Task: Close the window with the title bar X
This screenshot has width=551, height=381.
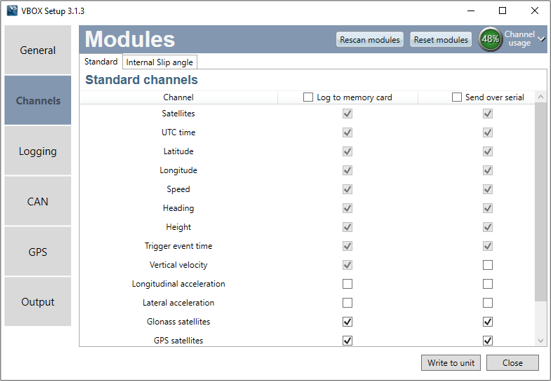Action: (x=534, y=11)
